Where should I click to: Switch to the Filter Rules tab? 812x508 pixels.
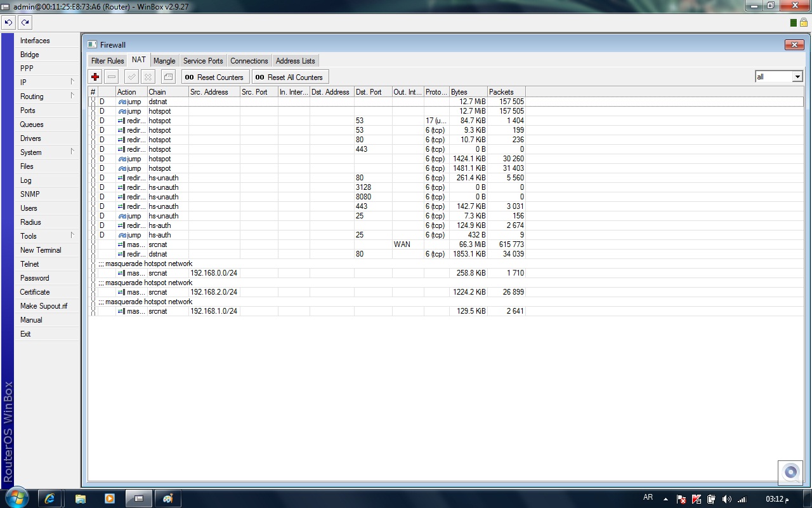click(108, 61)
